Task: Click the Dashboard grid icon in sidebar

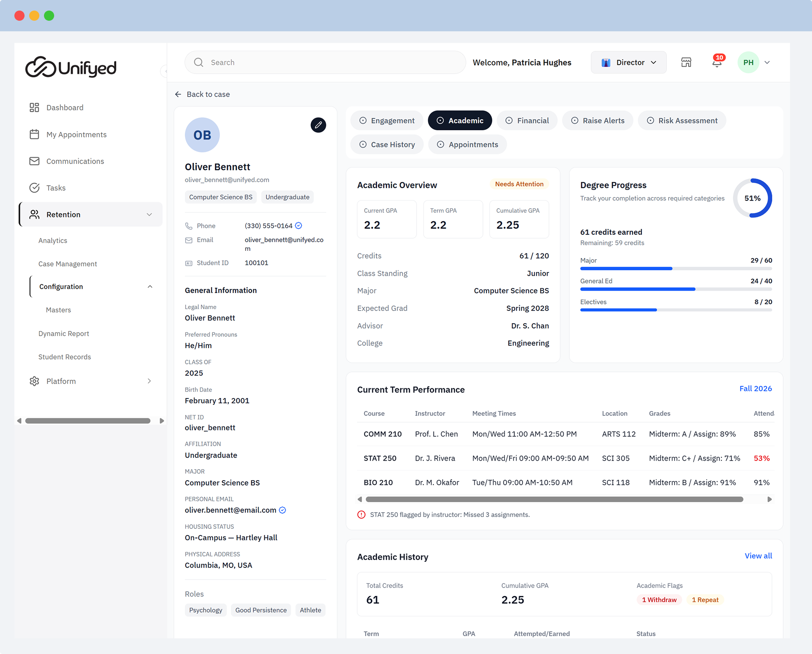Action: click(34, 107)
